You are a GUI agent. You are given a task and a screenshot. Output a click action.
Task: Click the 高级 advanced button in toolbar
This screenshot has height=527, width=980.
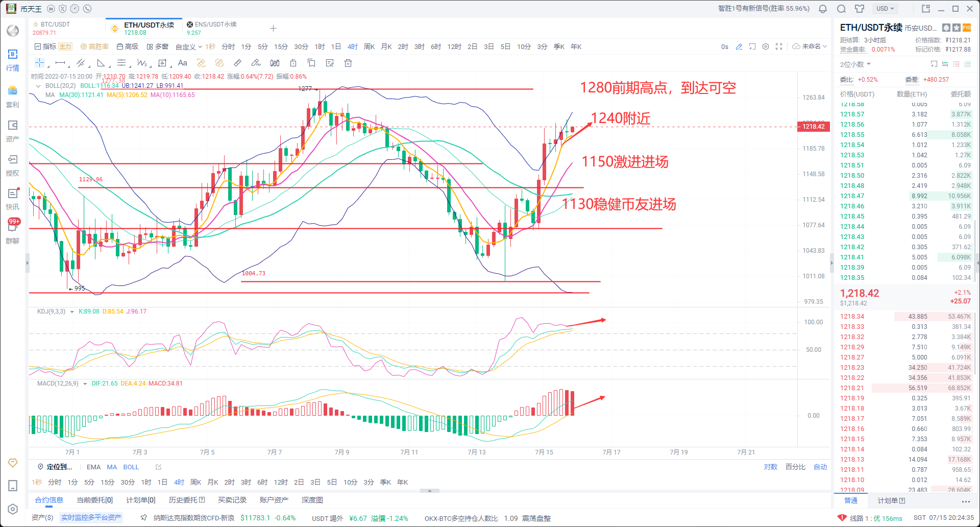coord(128,46)
